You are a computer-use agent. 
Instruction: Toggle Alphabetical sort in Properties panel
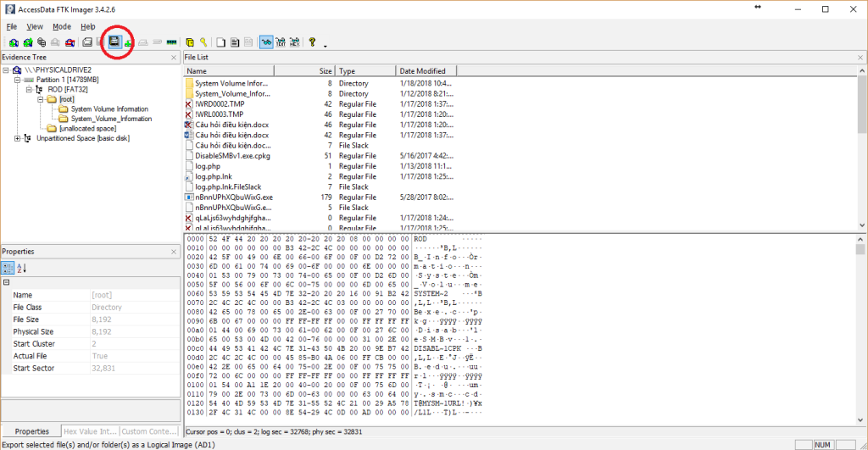21,268
